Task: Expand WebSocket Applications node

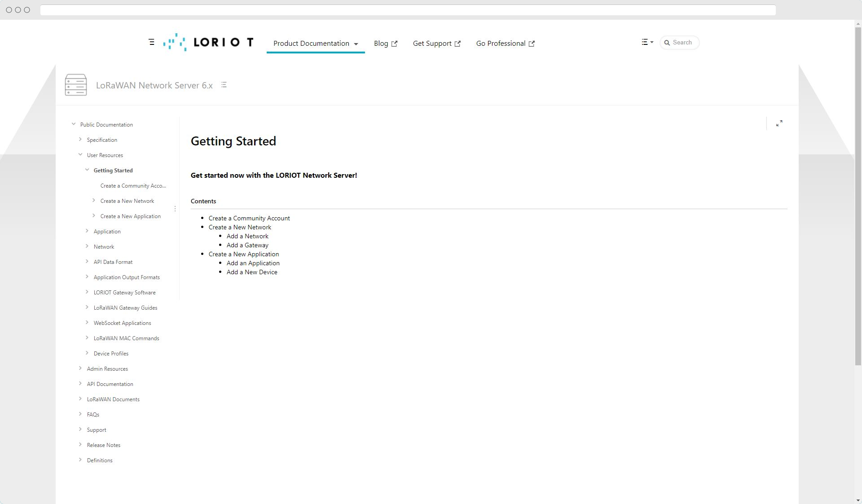Action: tap(87, 323)
